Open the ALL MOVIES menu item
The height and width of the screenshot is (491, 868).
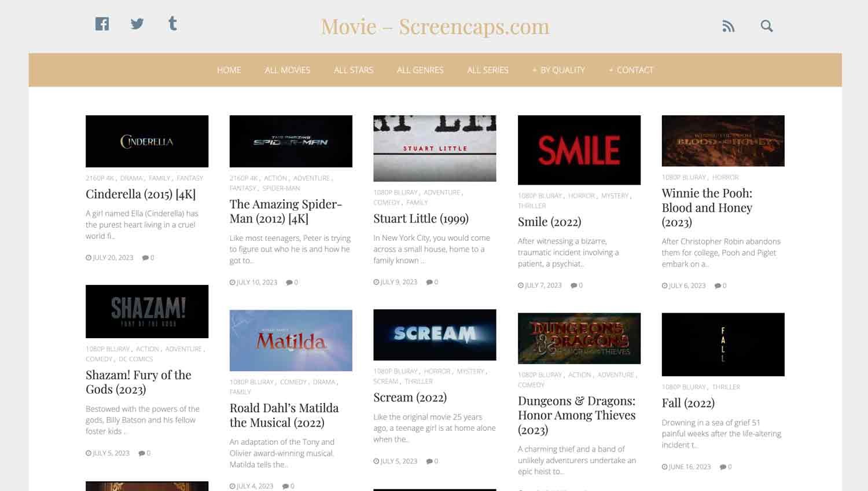pyautogui.click(x=288, y=70)
